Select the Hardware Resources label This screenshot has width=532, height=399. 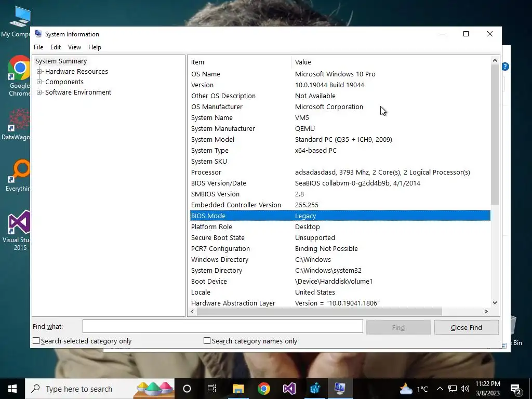click(x=76, y=72)
